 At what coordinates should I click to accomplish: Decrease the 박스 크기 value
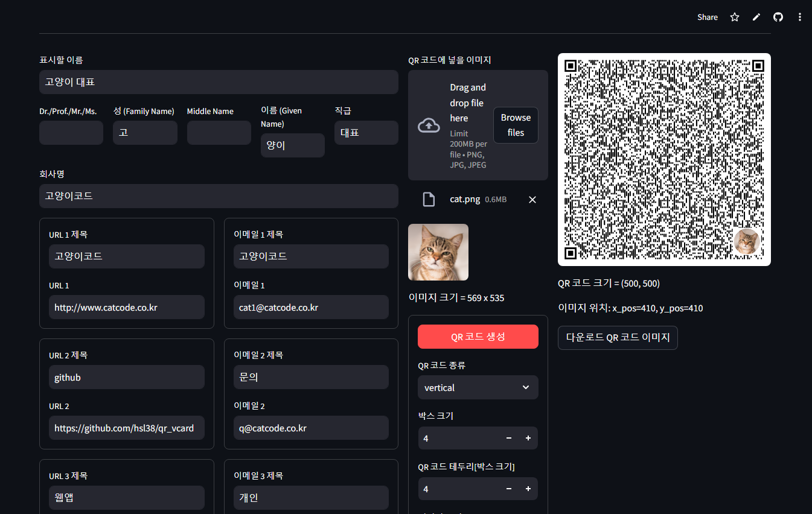tap(509, 438)
